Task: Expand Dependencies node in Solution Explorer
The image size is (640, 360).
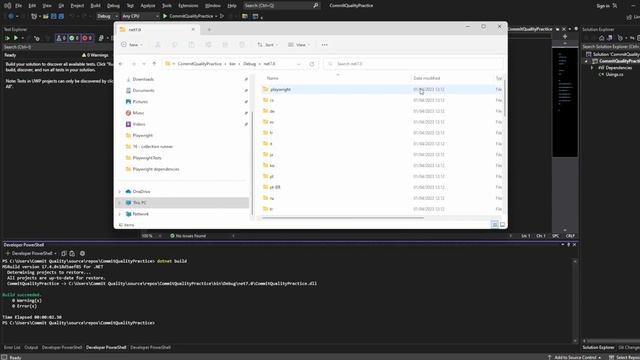Action: pyautogui.click(x=592, y=68)
